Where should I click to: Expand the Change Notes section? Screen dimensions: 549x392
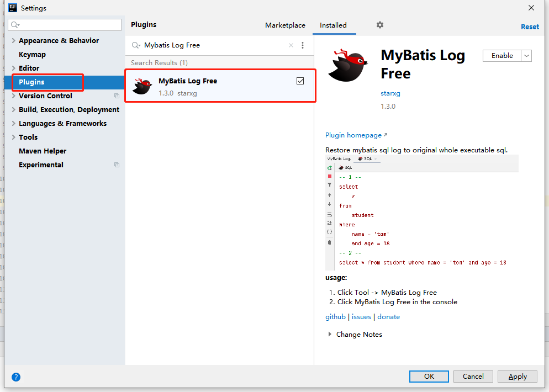tap(330, 334)
